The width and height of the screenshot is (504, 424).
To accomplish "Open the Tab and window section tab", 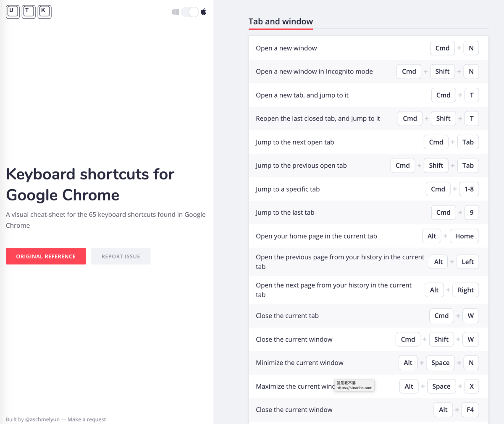I will (281, 22).
